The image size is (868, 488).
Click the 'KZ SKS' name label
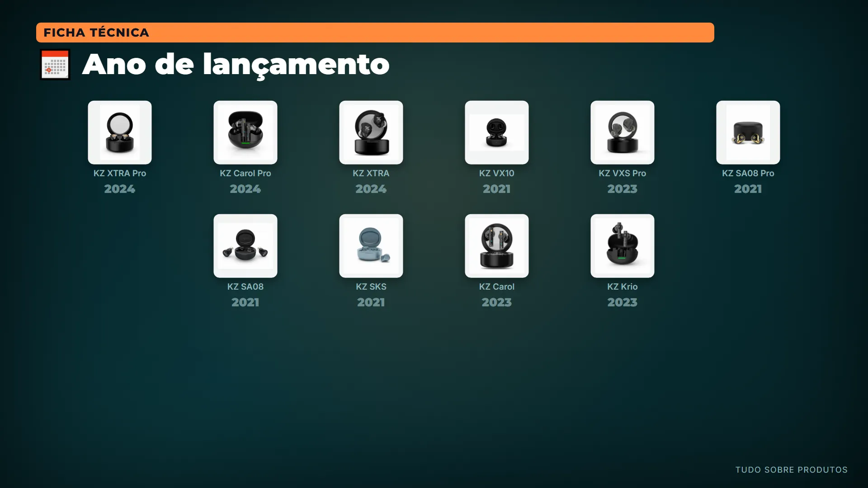(371, 286)
